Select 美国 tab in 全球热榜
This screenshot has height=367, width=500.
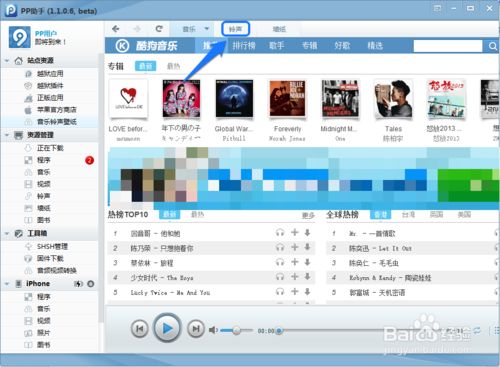464,214
